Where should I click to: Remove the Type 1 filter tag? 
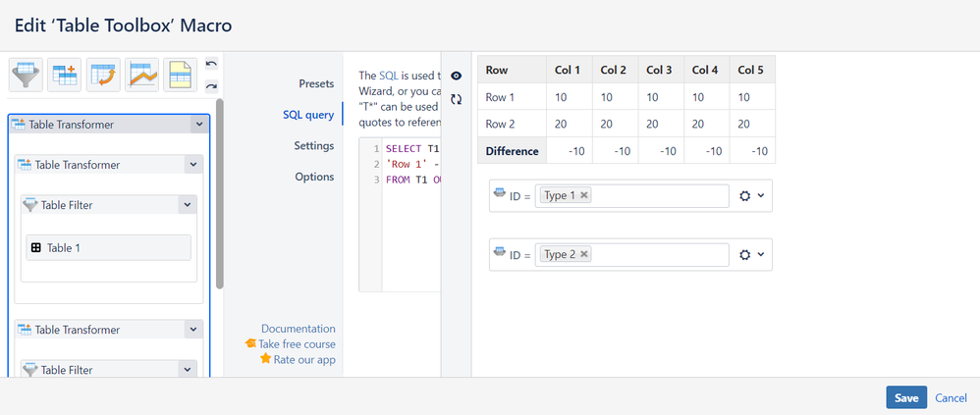584,195
